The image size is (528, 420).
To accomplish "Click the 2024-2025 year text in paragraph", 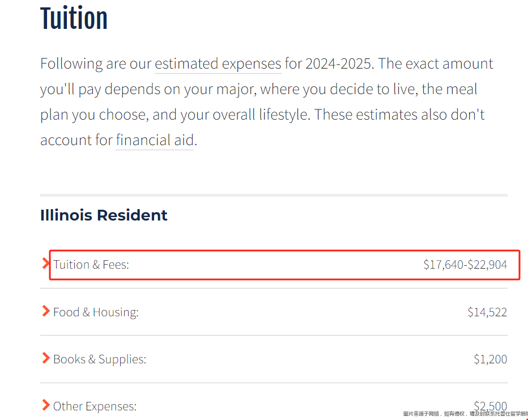I will (x=338, y=64).
